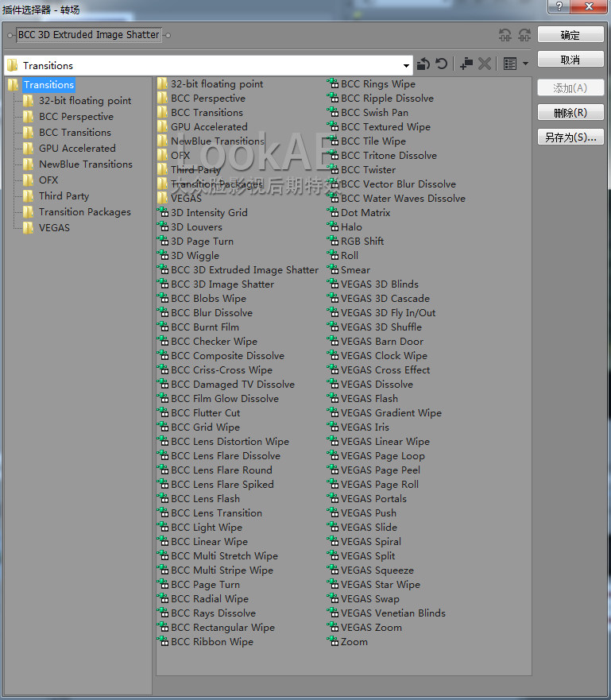
Task: Select 'BCC Water Waves Dissolve' in the list
Action: pos(403,198)
